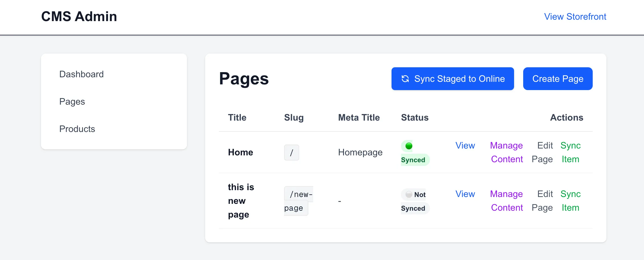Screen dimensions: 644x260
Task: Click Sync Item for Home page
Action: click(570, 152)
